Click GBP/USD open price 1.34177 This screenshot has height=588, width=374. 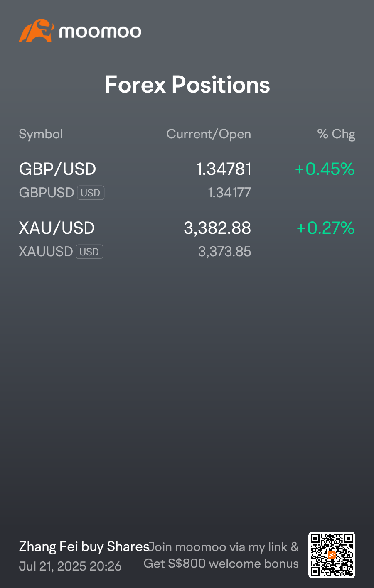[x=229, y=193]
